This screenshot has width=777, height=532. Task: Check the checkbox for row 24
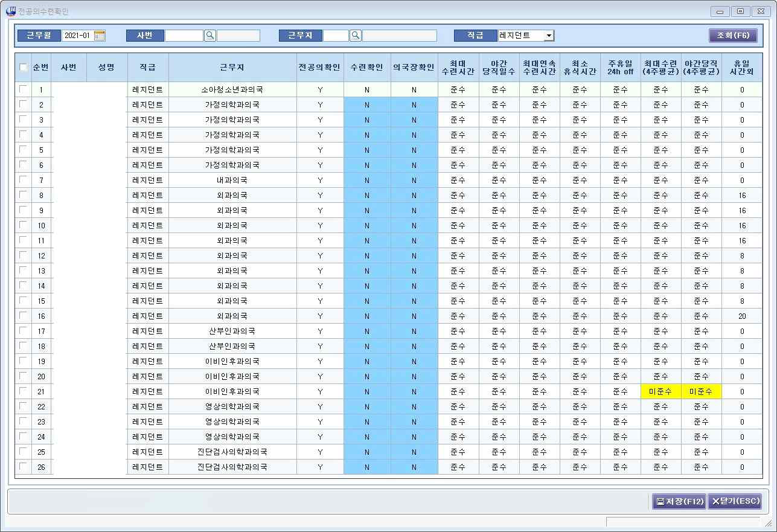click(x=24, y=436)
